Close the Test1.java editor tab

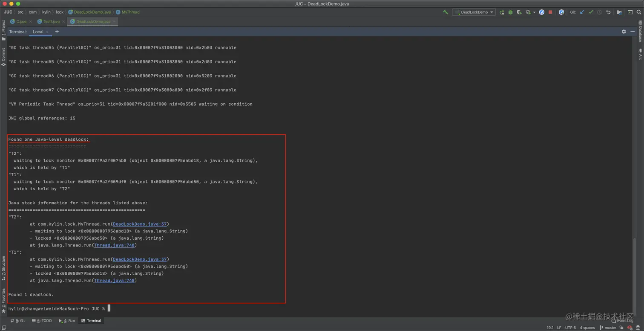pos(63,21)
